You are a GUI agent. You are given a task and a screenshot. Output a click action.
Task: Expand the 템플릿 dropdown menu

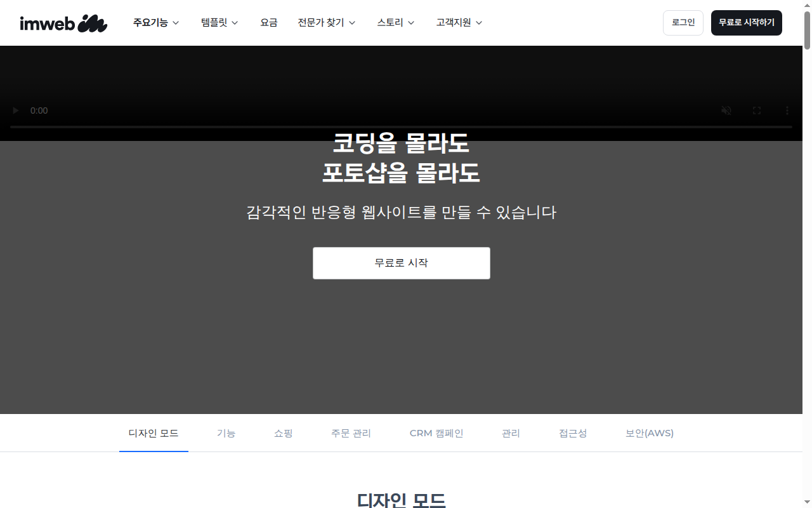click(219, 23)
